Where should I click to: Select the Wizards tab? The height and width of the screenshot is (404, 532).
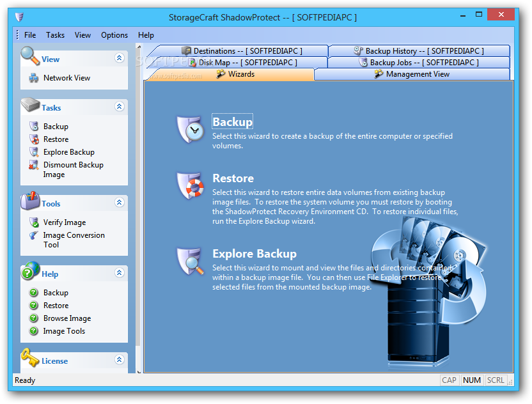(x=235, y=74)
